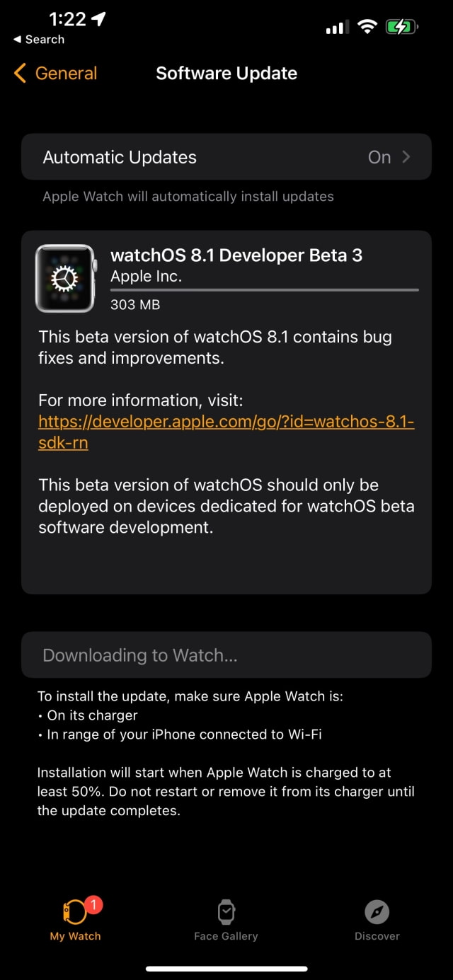Tap the location arrow icon
453x980 pixels.
point(98,20)
